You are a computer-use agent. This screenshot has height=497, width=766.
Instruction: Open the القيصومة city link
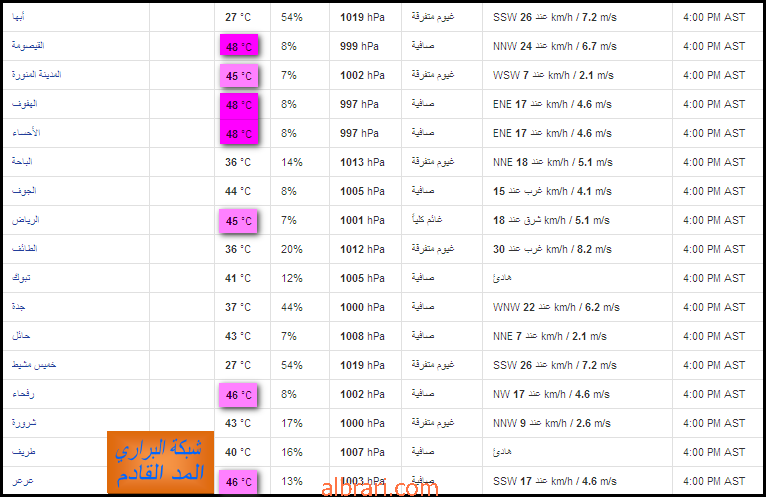coord(28,46)
